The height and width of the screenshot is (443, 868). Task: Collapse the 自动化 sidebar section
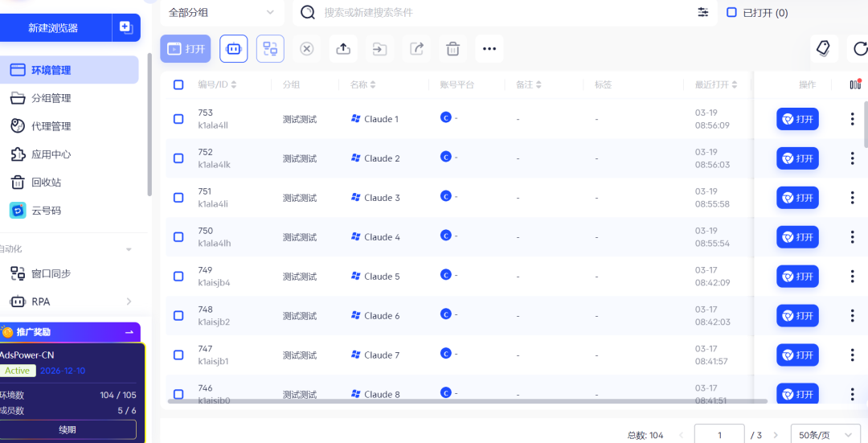129,250
